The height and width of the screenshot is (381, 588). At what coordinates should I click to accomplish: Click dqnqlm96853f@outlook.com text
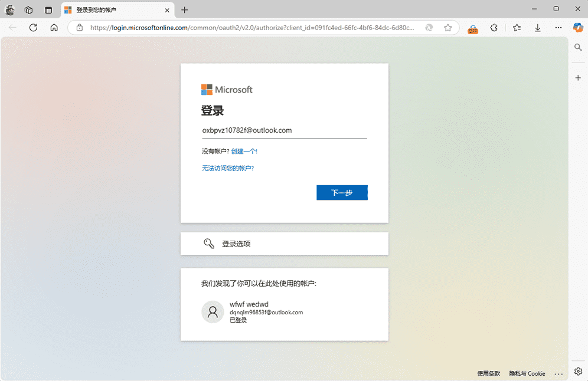pyautogui.click(x=266, y=313)
